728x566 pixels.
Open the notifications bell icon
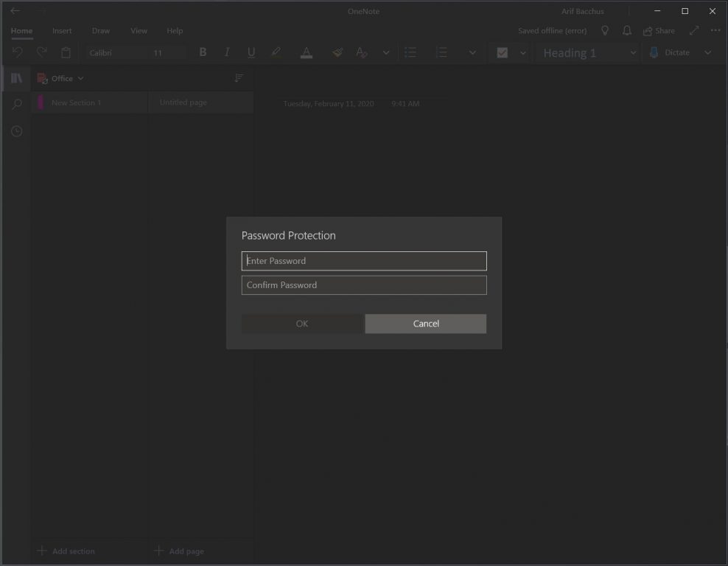click(x=627, y=31)
